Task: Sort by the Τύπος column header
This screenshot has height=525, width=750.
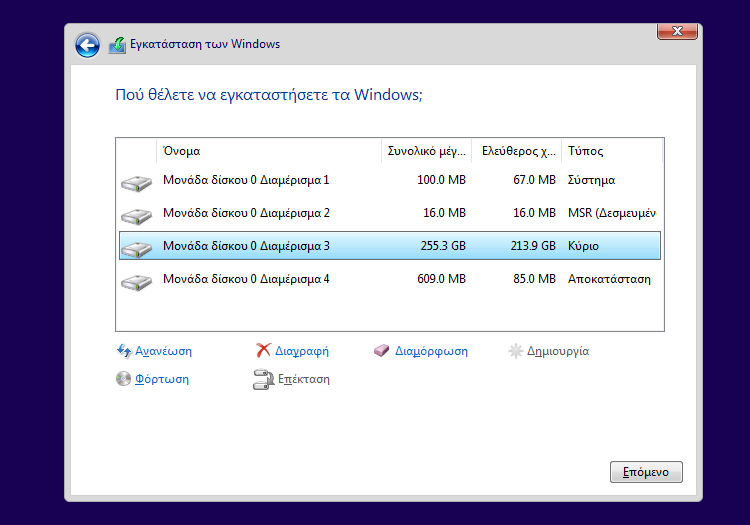Action: [612, 151]
